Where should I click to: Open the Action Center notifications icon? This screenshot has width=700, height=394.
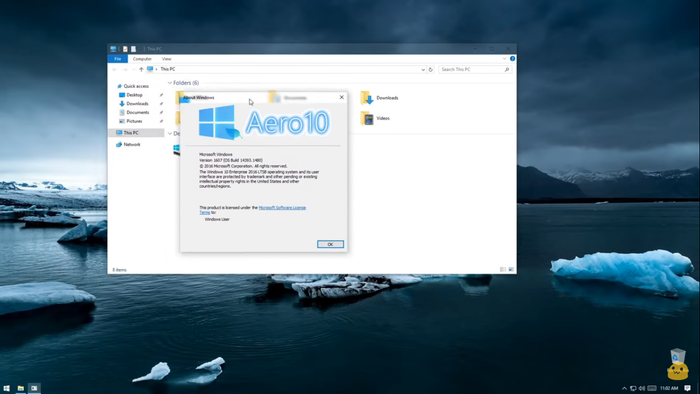(x=688, y=388)
